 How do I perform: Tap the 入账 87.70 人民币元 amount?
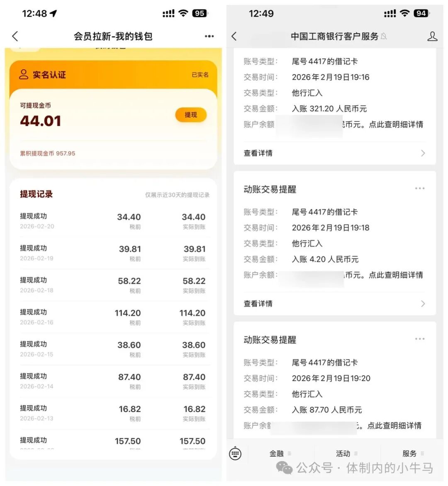tap(327, 410)
